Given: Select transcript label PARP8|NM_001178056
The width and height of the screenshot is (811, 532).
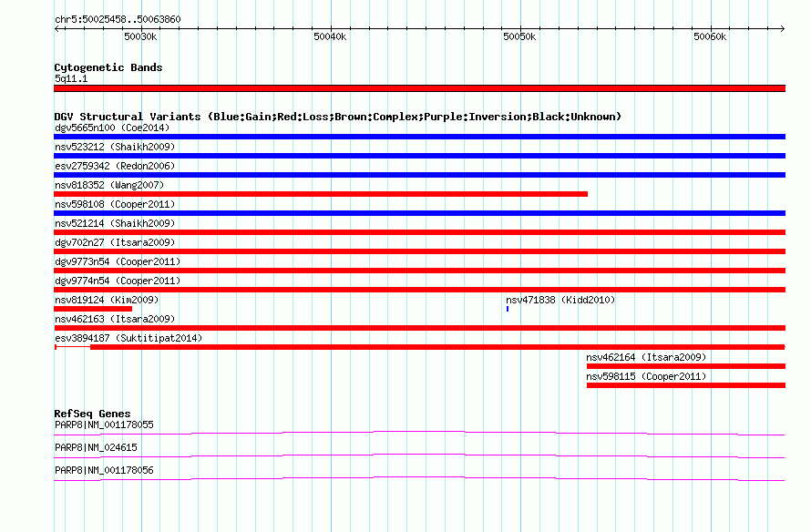Looking at the screenshot, I should [104, 470].
